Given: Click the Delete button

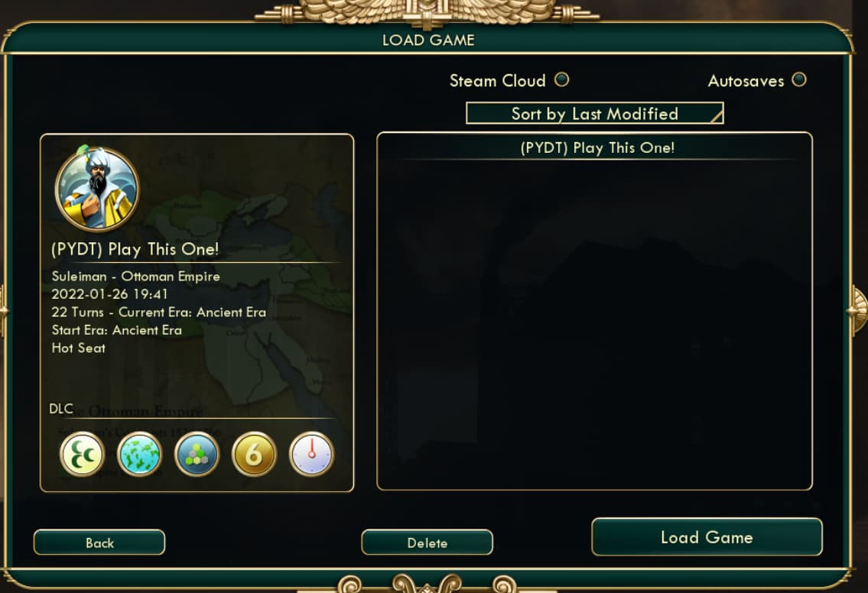Looking at the screenshot, I should tap(427, 542).
